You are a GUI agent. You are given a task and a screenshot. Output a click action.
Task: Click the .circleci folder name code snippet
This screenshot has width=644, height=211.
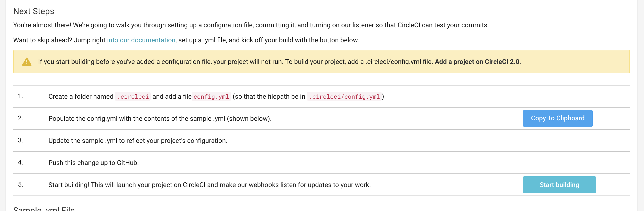[133, 97]
